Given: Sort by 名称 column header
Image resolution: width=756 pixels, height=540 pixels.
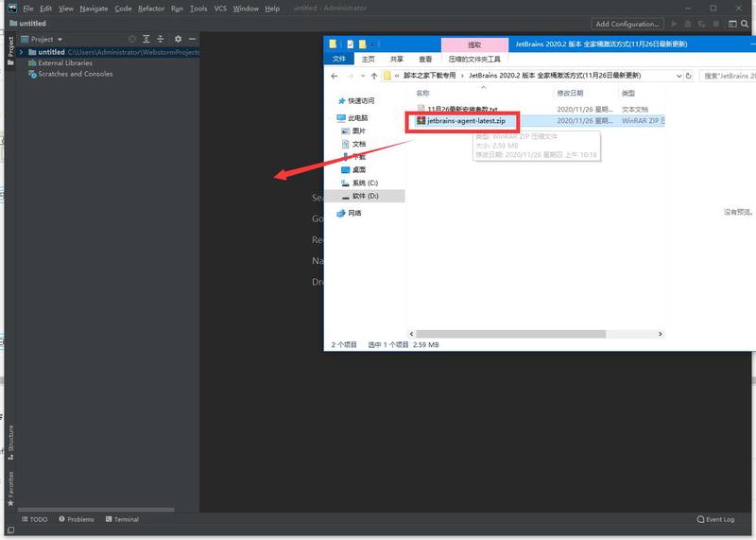Looking at the screenshot, I should 422,93.
